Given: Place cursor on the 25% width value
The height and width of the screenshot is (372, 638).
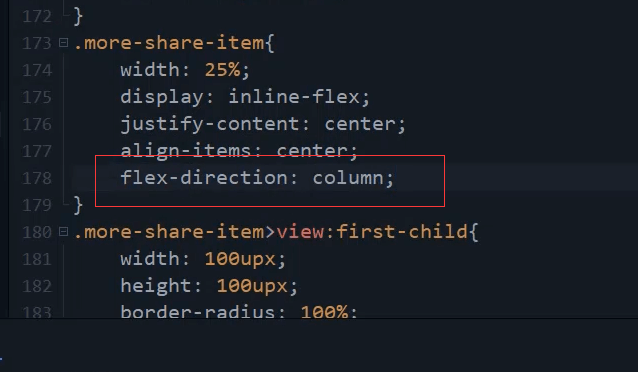Looking at the screenshot, I should click(222, 70).
